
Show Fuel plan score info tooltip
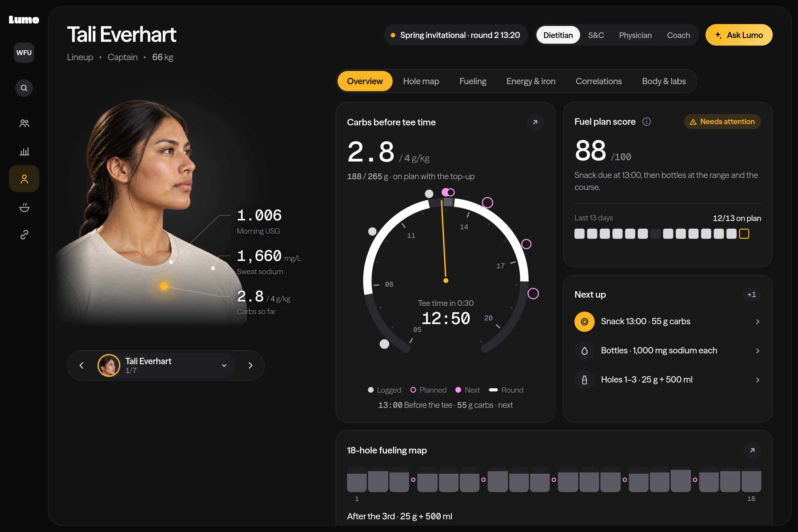click(x=647, y=122)
